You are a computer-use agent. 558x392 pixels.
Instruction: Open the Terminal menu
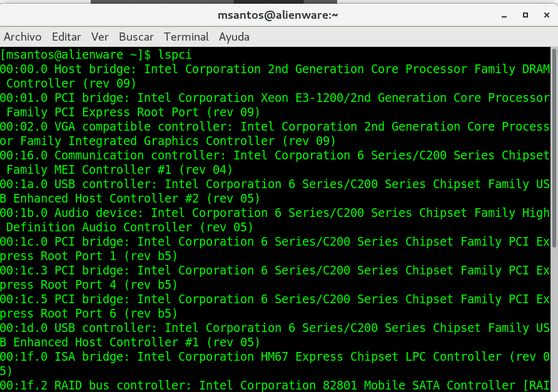point(186,37)
